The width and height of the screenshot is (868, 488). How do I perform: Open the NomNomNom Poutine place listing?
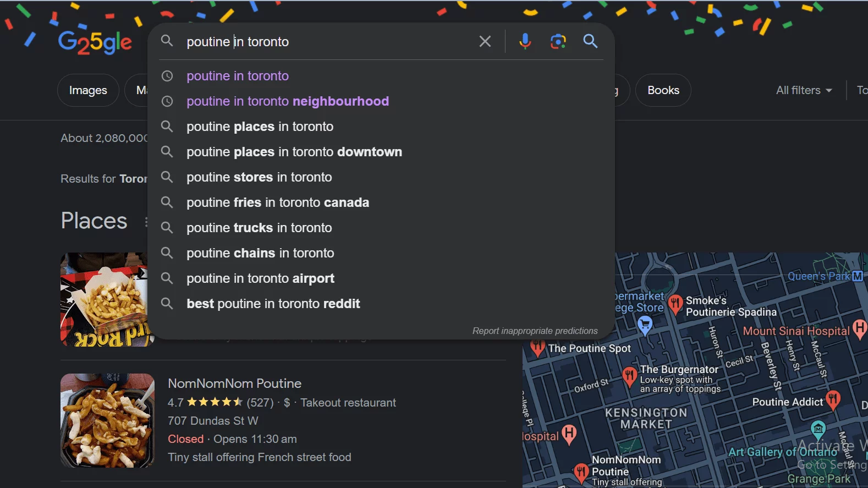[235, 383]
